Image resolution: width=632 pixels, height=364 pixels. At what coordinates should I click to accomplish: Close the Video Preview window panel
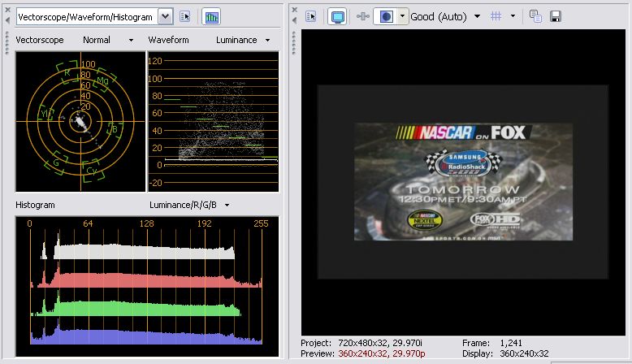pos(295,10)
